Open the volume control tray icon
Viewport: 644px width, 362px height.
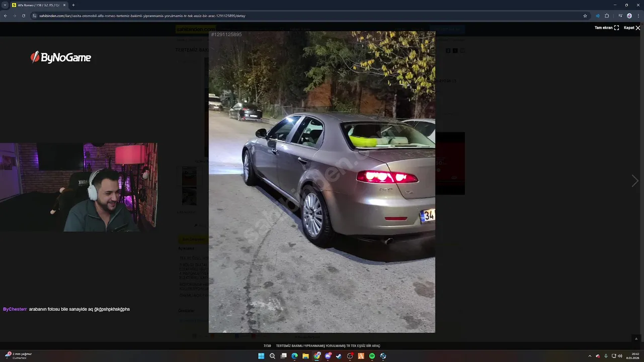point(620,356)
